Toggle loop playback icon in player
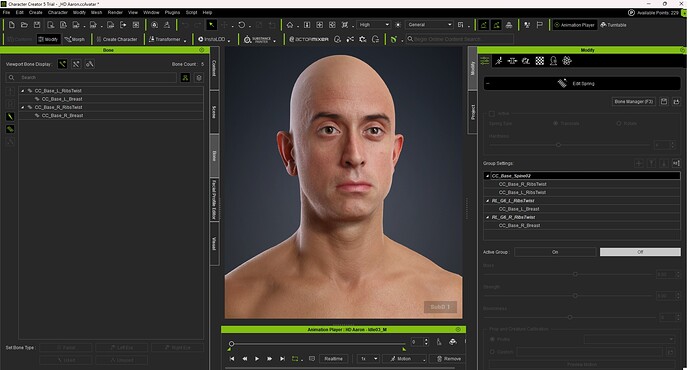The height and width of the screenshot is (370, 690). click(295, 359)
